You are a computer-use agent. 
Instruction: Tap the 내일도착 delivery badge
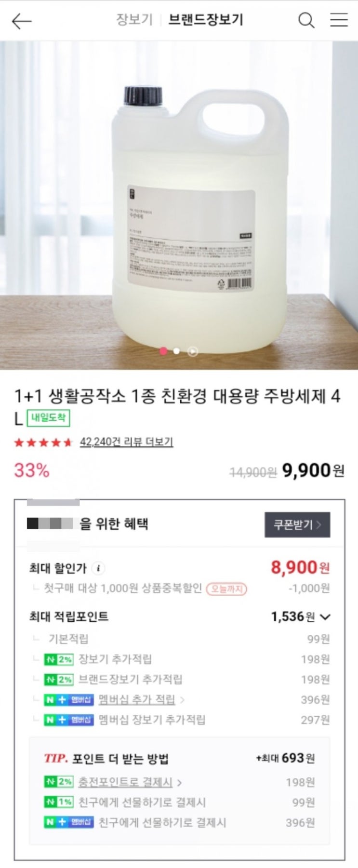tap(48, 418)
